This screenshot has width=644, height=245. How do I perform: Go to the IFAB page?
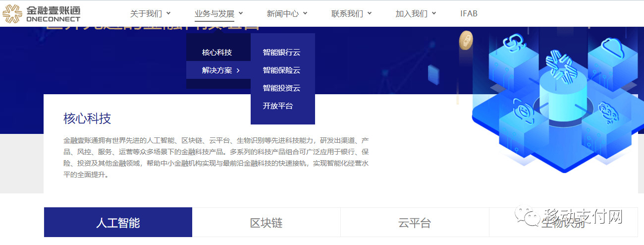469,13
